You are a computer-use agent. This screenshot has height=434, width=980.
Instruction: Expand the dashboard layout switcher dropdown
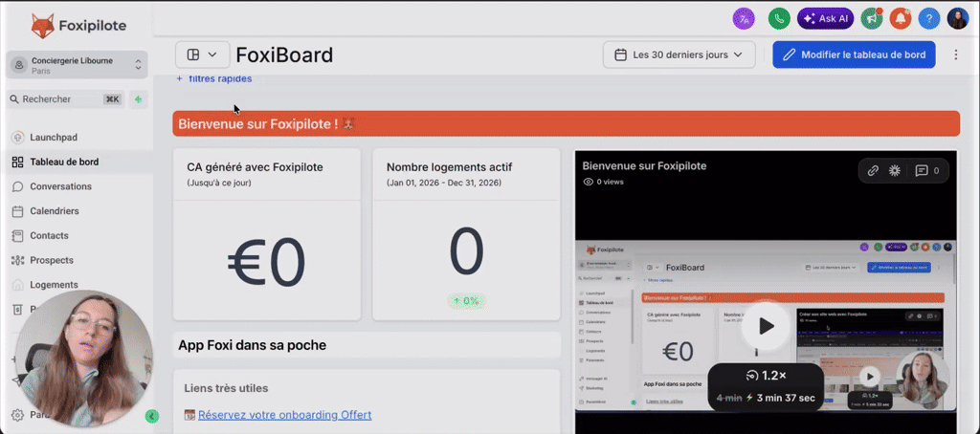pyautogui.click(x=203, y=54)
